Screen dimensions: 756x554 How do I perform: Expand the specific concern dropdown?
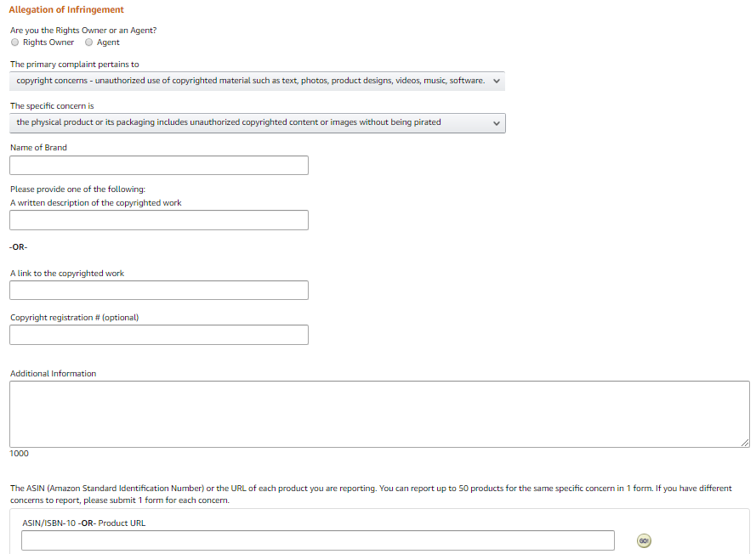[257, 122]
